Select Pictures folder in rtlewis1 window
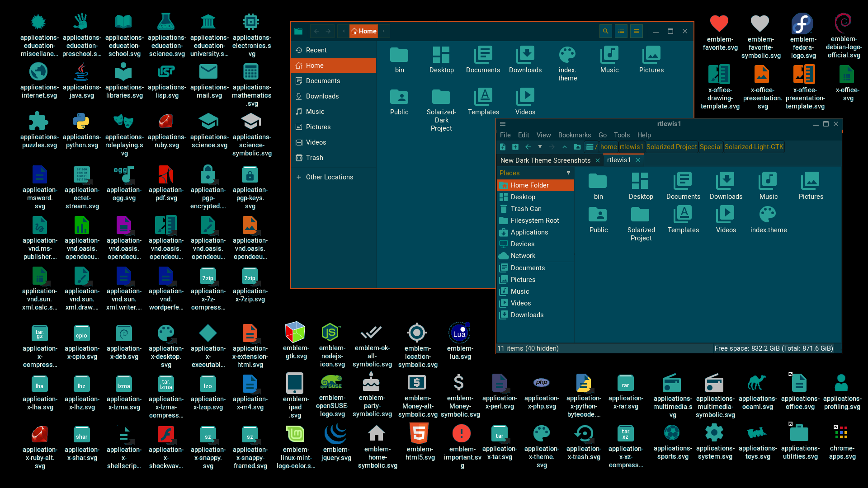 point(811,186)
